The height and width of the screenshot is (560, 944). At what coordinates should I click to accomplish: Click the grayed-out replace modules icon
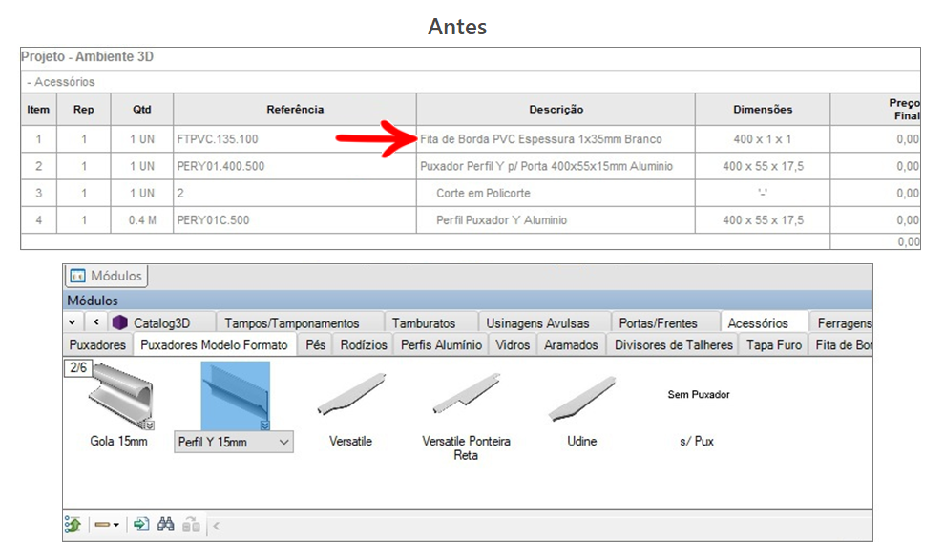coord(192,525)
